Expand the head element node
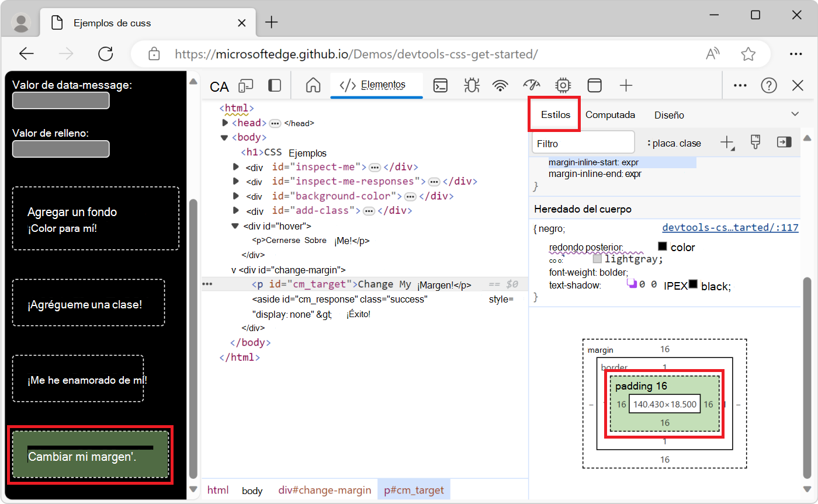The width and height of the screenshot is (818, 504). pos(225,123)
